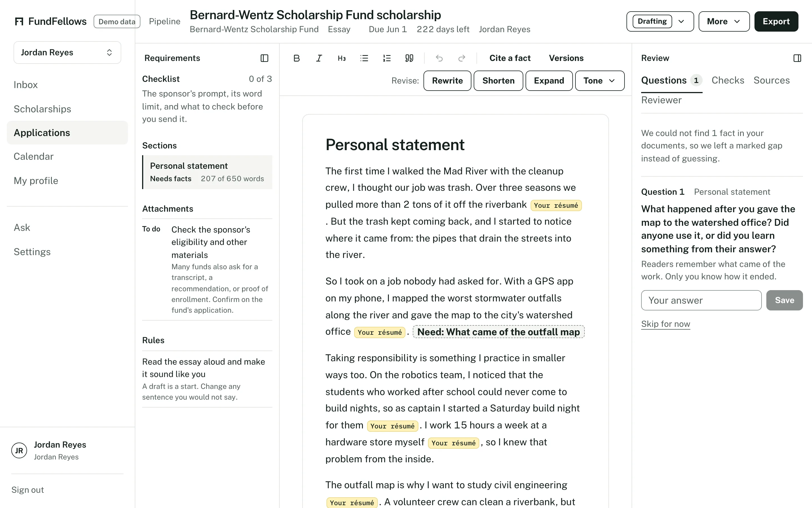Screen dimensions: 812x508
Task: Apply italic formatting
Action: (x=319, y=58)
